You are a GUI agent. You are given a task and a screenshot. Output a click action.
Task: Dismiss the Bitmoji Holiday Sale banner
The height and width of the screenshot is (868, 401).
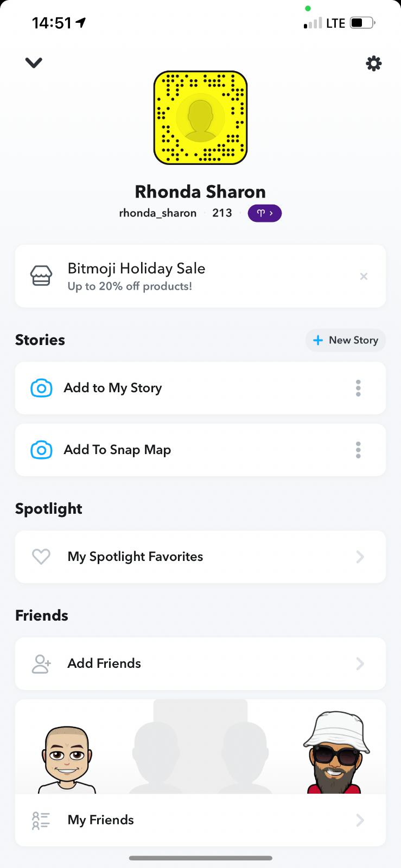pos(364,277)
